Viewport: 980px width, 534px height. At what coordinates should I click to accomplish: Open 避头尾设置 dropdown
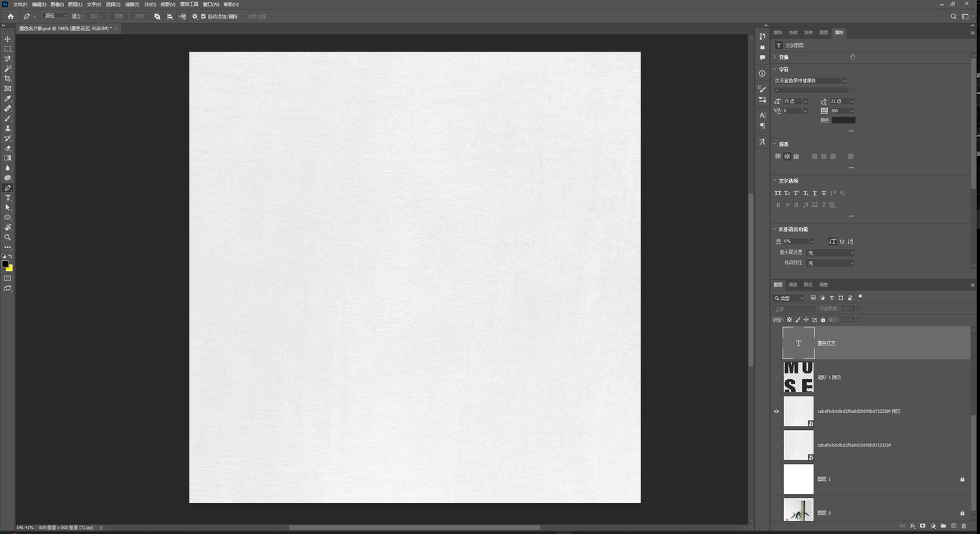(830, 253)
